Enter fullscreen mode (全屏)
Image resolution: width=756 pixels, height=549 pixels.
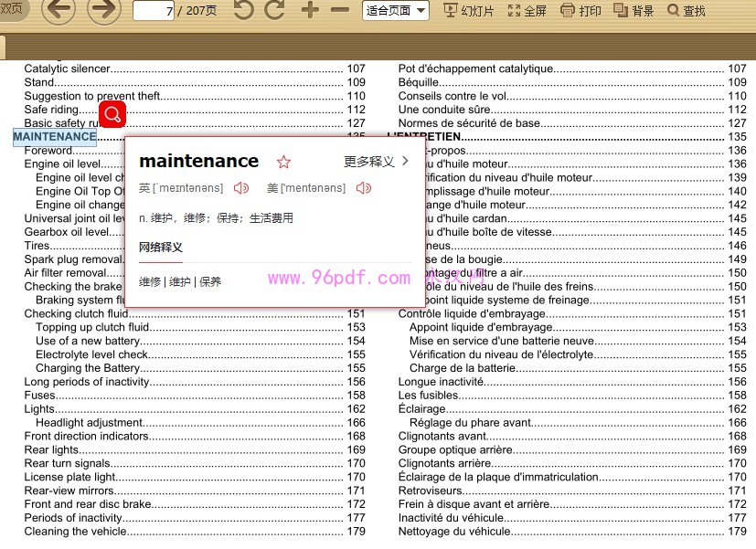(527, 11)
